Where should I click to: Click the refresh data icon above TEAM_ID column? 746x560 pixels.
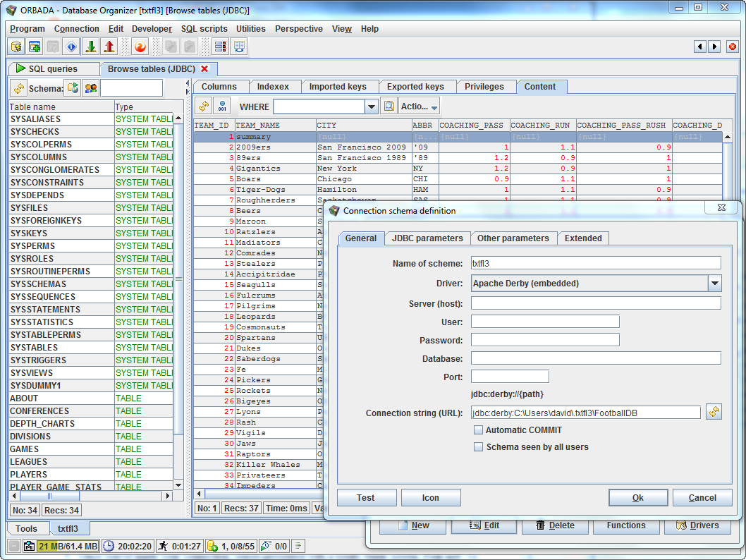202,106
